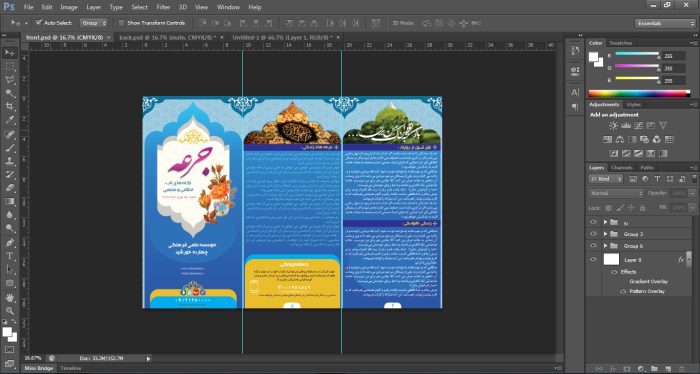This screenshot has height=374, width=700.
Task: Select the Pen tool
Action: tap(9, 243)
